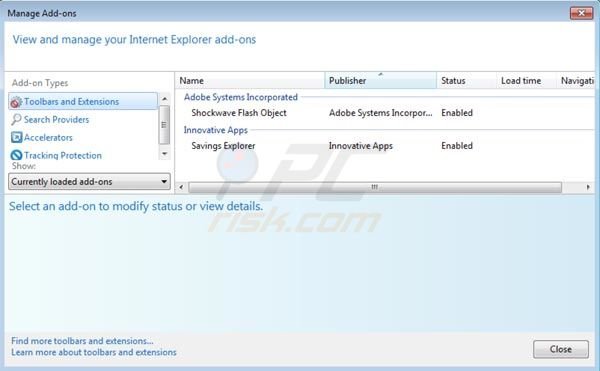This screenshot has width=600, height=371.
Task: Select Toolbars and Extensions add-on type
Action: click(x=83, y=101)
